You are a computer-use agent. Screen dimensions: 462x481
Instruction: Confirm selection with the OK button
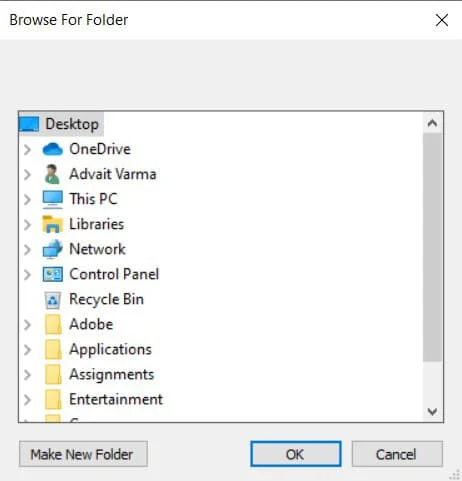(x=296, y=454)
